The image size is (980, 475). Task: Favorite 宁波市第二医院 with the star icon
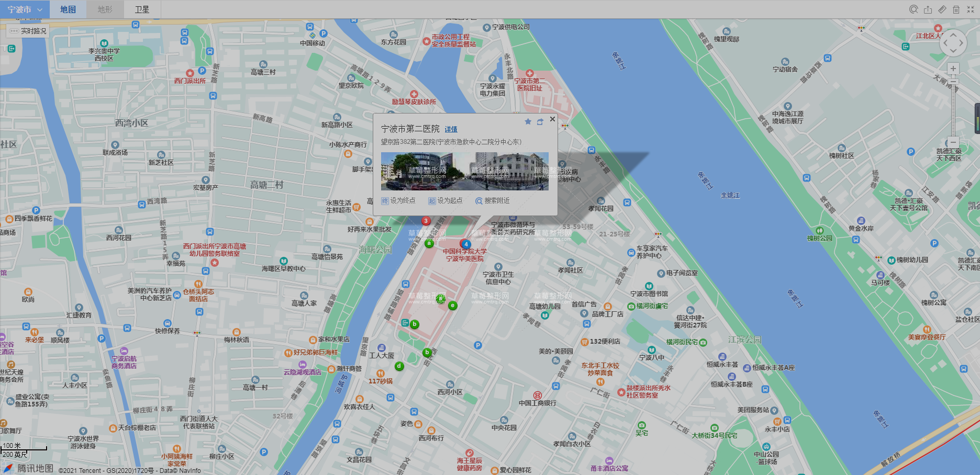pyautogui.click(x=528, y=122)
